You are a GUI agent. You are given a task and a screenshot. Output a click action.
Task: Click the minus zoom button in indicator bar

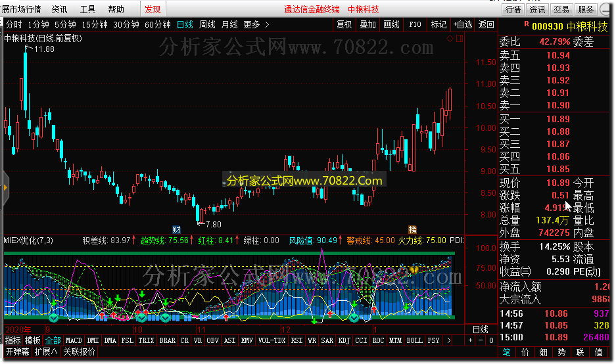tap(481, 340)
